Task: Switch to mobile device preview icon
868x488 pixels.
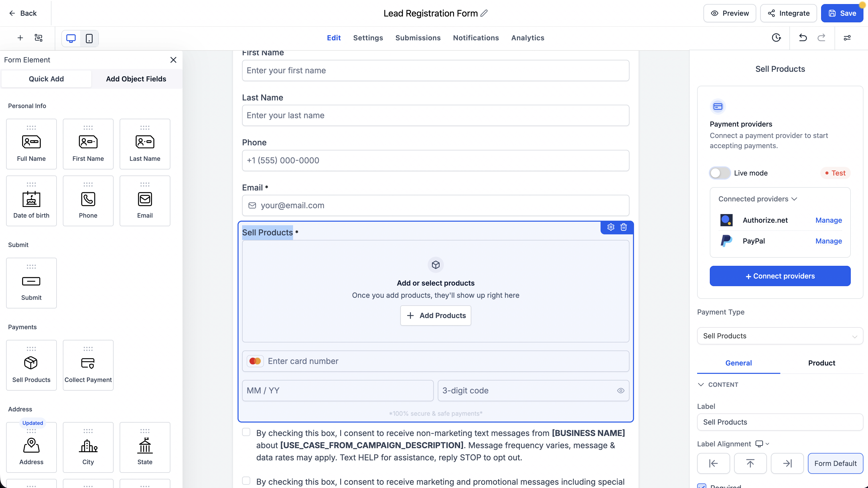Action: 89,38
